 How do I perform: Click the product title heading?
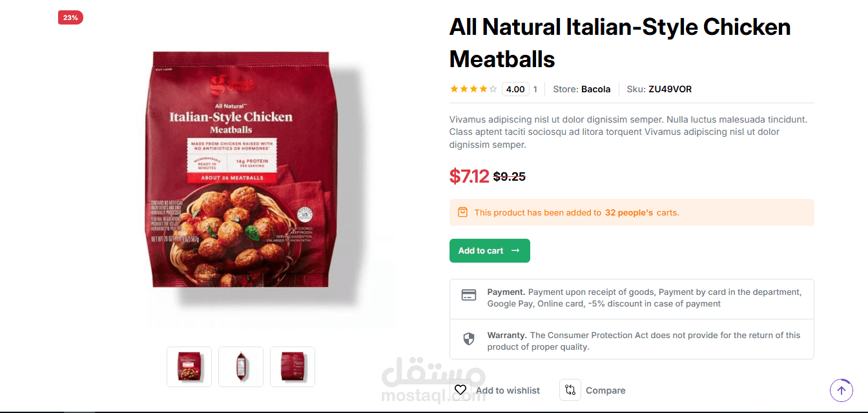[x=620, y=43]
